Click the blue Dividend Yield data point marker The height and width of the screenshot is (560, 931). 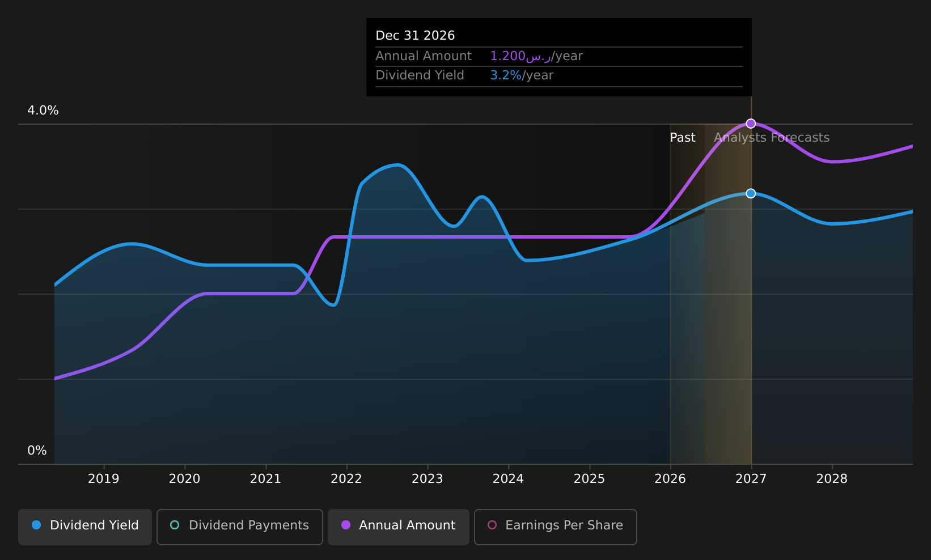click(751, 193)
